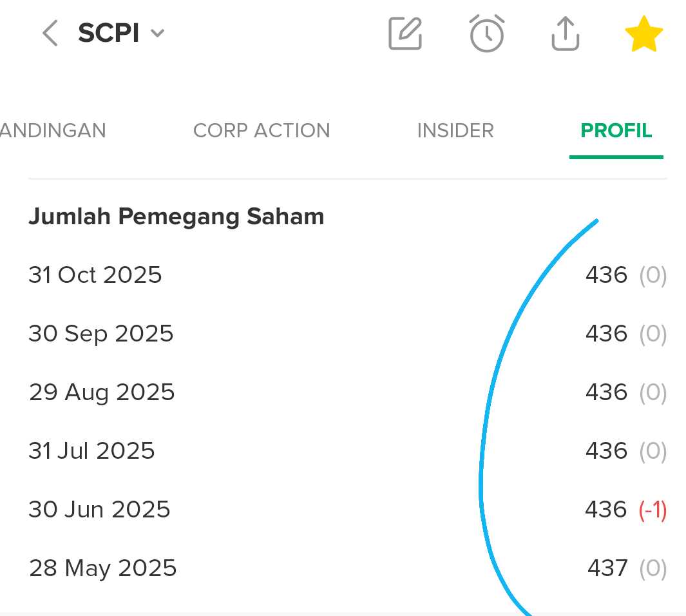Tap the 31 Jul 2025 entry
Viewport: 686px width, 616px height.
pyautogui.click(x=91, y=451)
